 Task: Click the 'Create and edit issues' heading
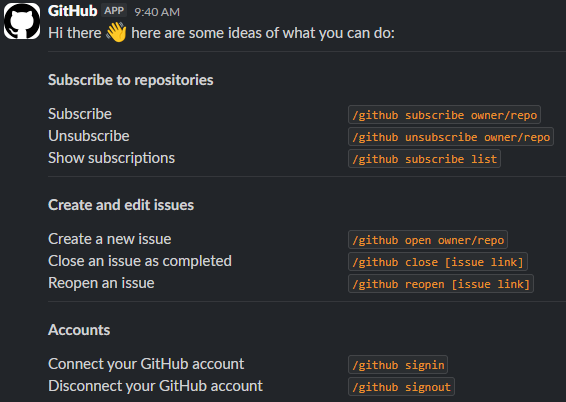pyautogui.click(x=121, y=205)
